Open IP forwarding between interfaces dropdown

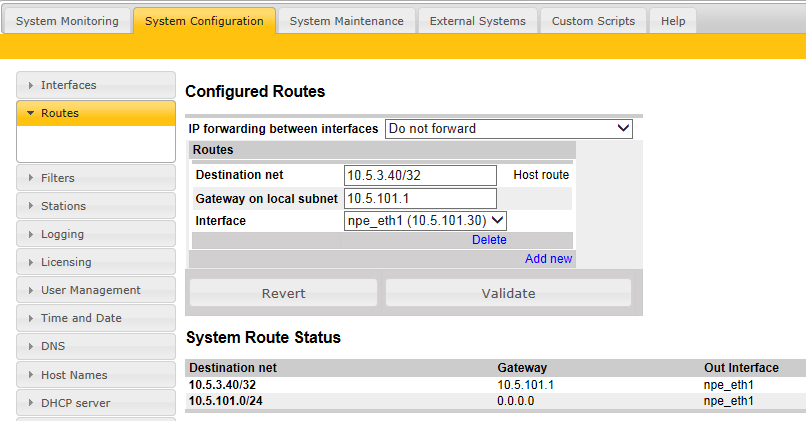508,129
